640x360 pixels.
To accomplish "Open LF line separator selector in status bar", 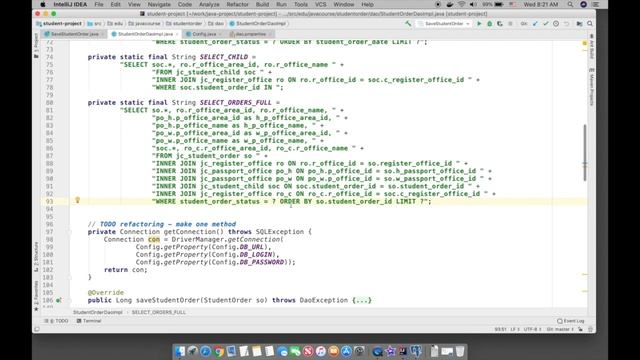I will [515, 329].
